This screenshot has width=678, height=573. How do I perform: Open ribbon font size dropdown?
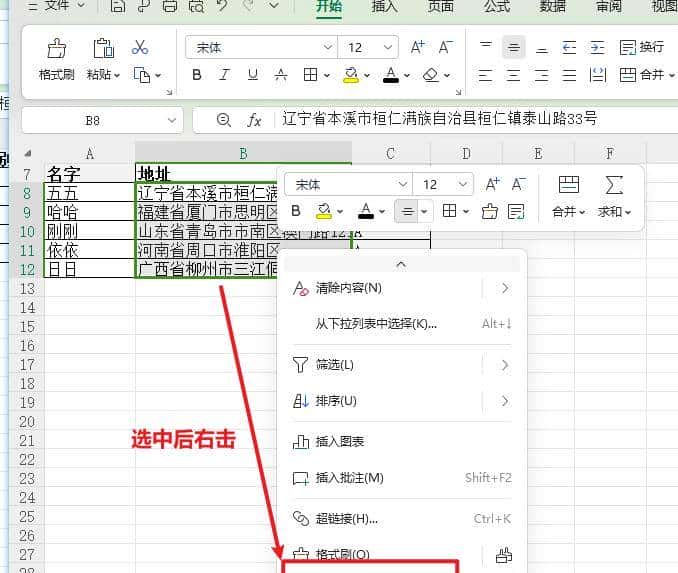click(x=388, y=47)
